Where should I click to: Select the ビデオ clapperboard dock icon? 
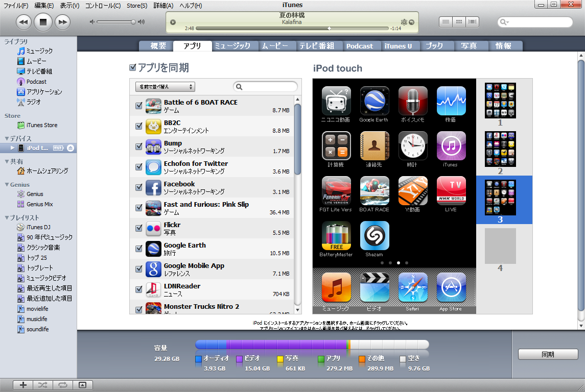pyautogui.click(x=375, y=287)
